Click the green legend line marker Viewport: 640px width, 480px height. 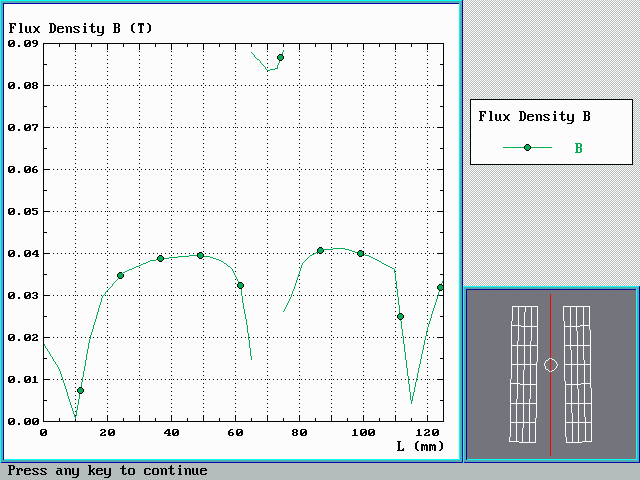click(x=527, y=147)
